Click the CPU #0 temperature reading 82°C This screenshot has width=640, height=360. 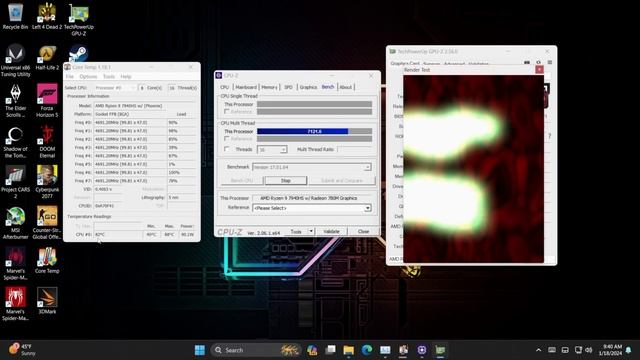click(x=118, y=235)
